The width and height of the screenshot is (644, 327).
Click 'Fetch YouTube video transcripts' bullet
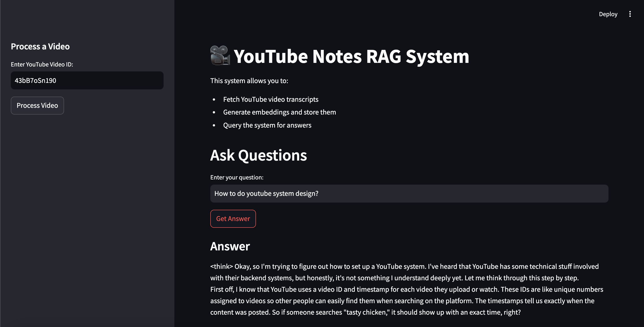[271, 99]
